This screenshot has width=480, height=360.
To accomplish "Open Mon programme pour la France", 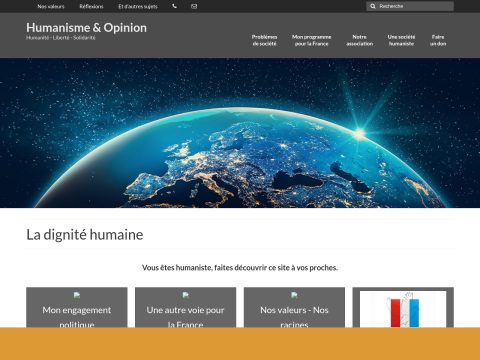I will tap(312, 40).
